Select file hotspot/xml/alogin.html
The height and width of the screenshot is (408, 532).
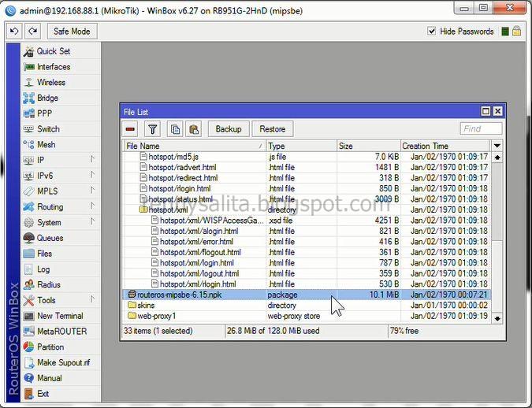coord(307,231)
